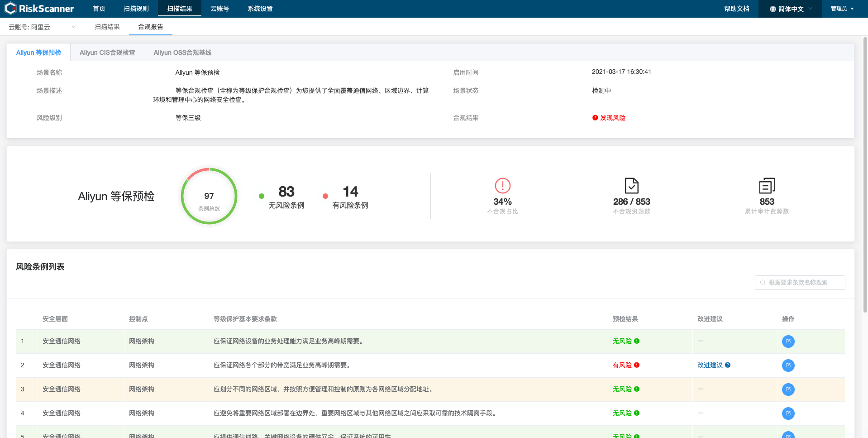868x438 pixels.
Task: Click edit icon in row 3
Action: point(788,390)
